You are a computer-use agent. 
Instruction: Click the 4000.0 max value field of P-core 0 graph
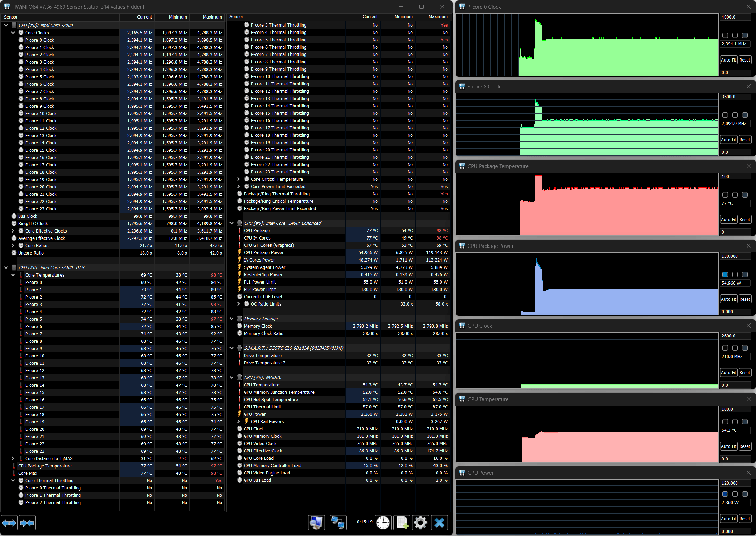tap(735, 17)
